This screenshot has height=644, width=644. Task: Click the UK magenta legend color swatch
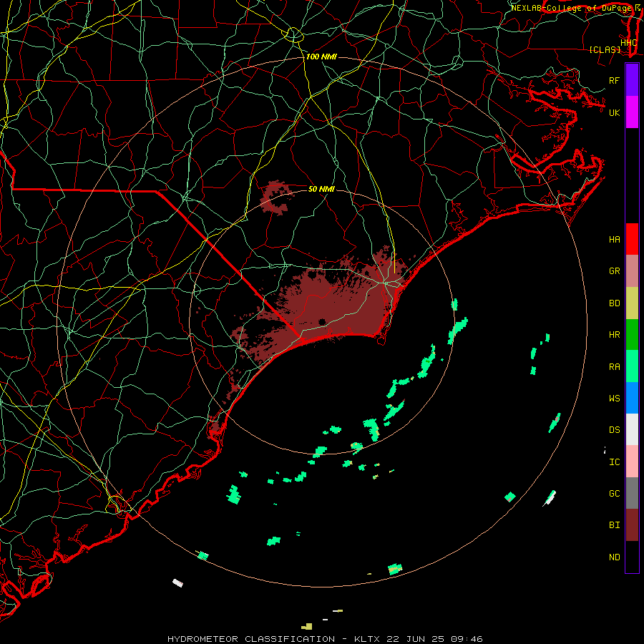tap(632, 112)
